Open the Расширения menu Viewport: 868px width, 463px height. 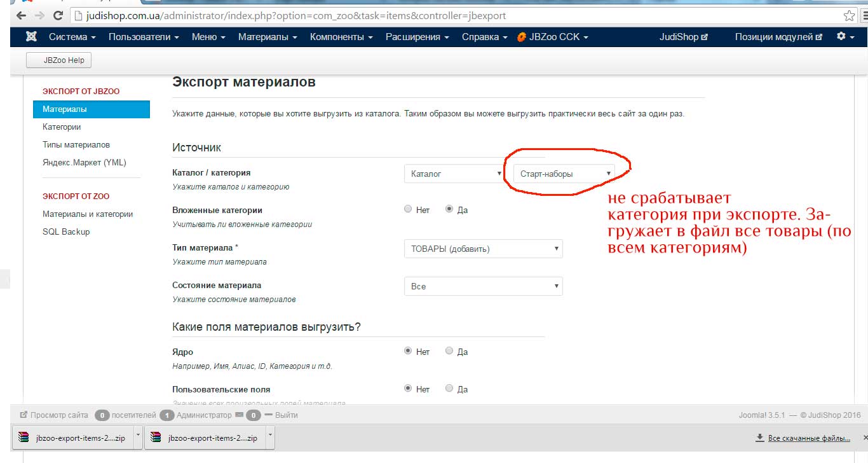(417, 37)
